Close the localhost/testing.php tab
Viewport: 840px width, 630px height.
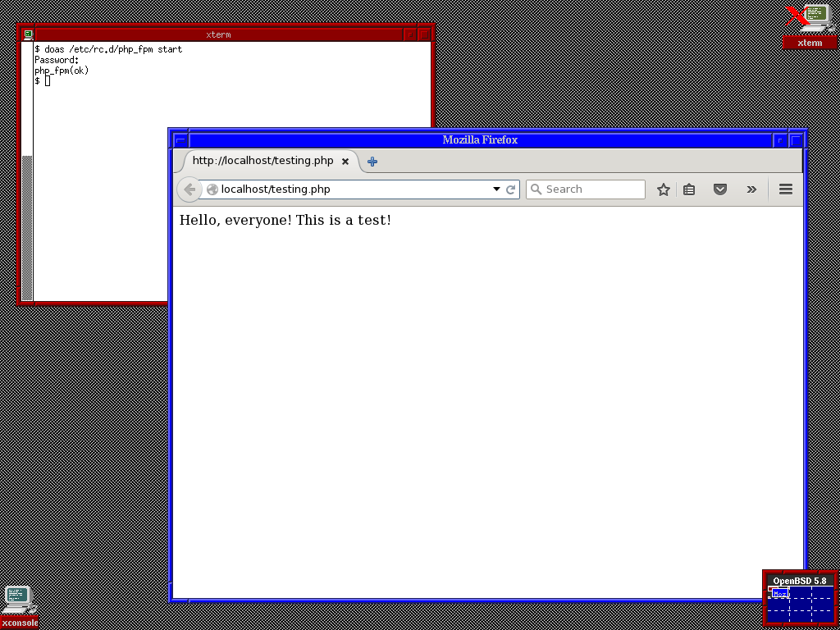(345, 161)
